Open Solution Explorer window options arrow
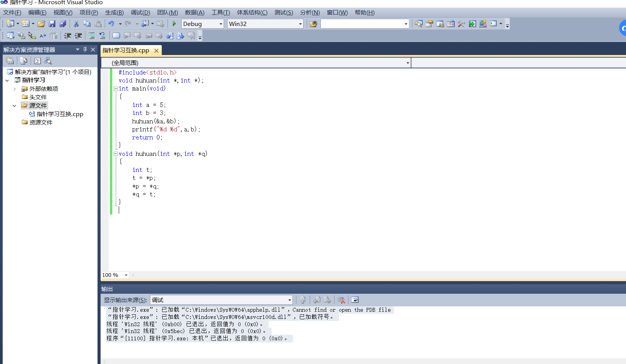 pyautogui.click(x=78, y=50)
